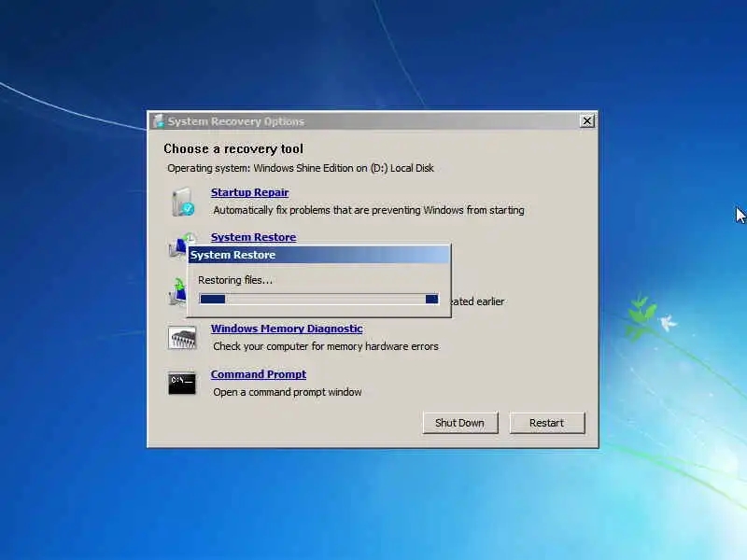Click the Restart button
The image size is (747, 560).
[547, 423]
